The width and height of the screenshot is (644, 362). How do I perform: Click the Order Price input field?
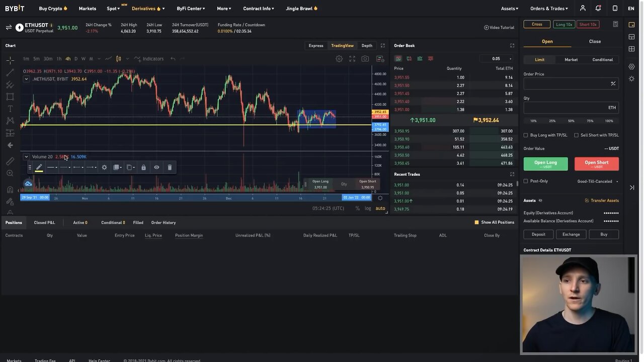click(x=571, y=83)
